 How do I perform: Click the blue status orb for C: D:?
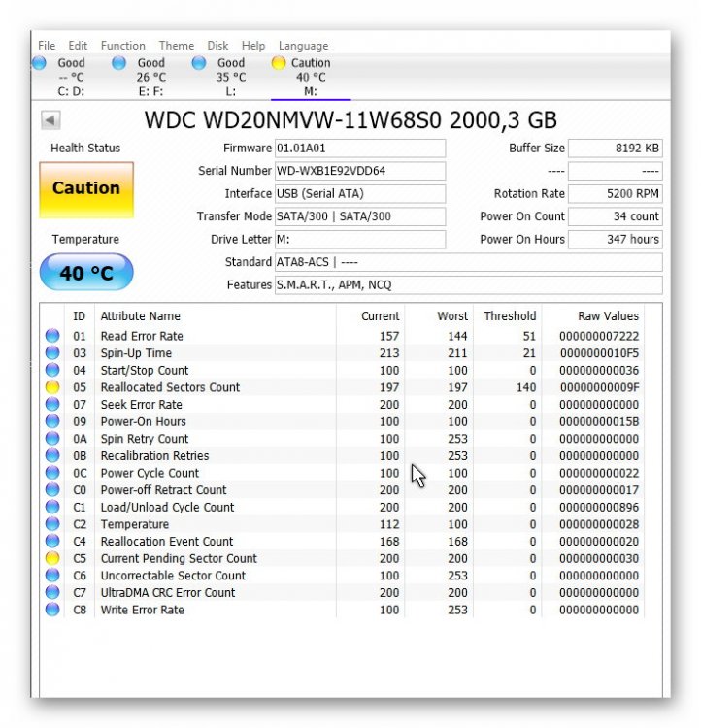pyautogui.click(x=39, y=63)
